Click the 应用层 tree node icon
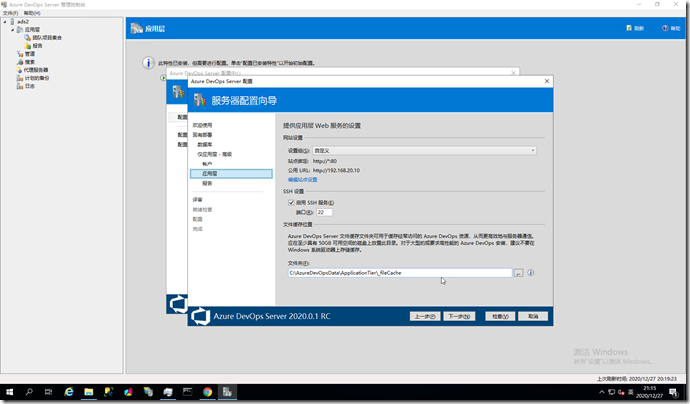690x404 pixels. (20, 29)
